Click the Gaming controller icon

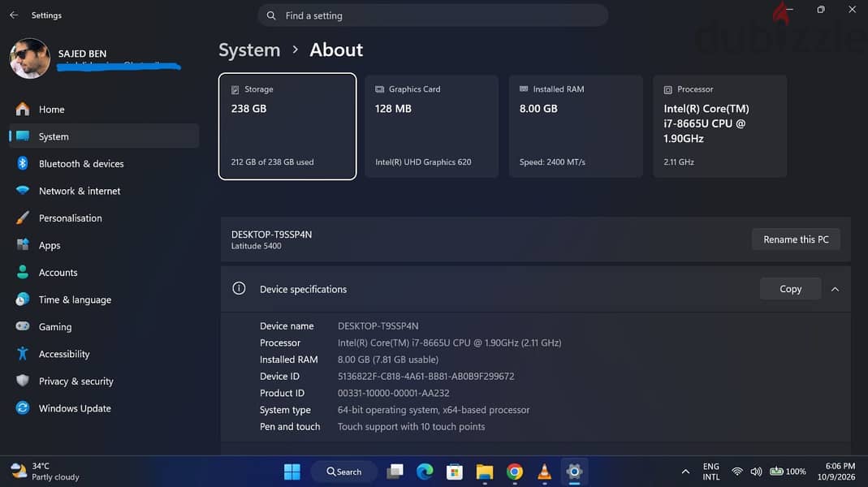point(23,326)
